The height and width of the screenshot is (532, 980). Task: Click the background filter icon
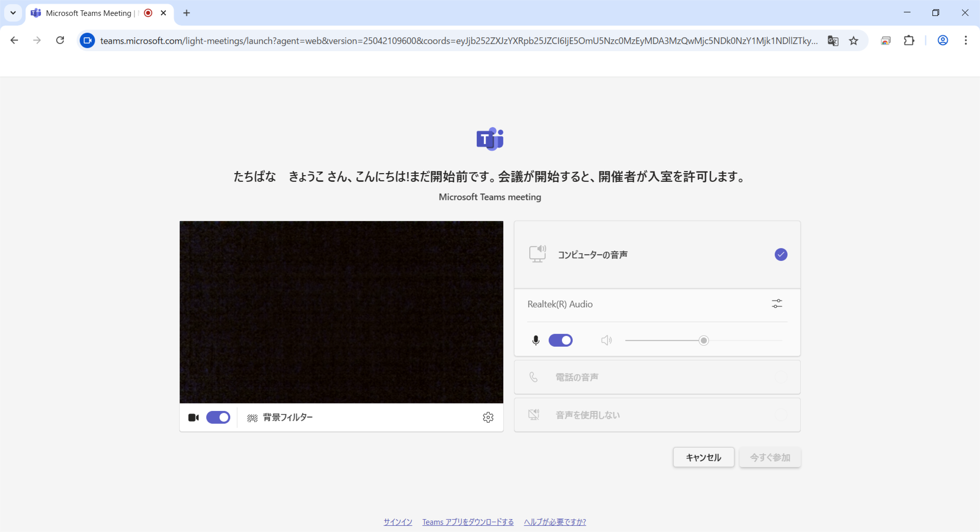click(252, 417)
